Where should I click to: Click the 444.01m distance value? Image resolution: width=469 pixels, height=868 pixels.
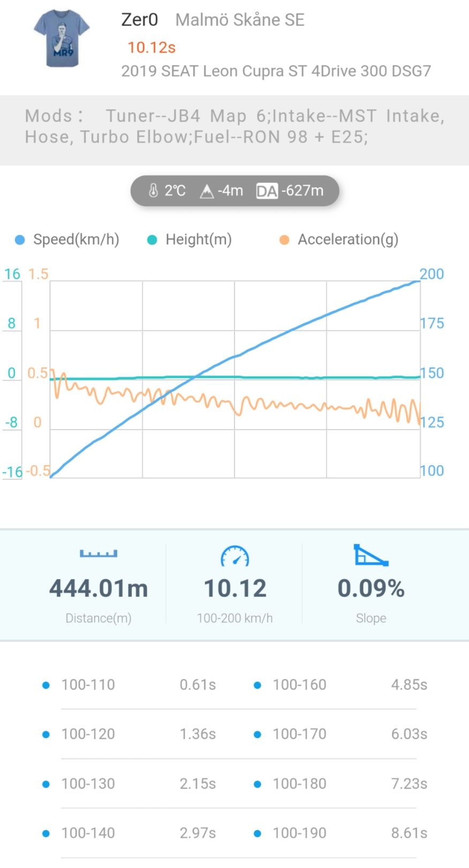coord(99,588)
